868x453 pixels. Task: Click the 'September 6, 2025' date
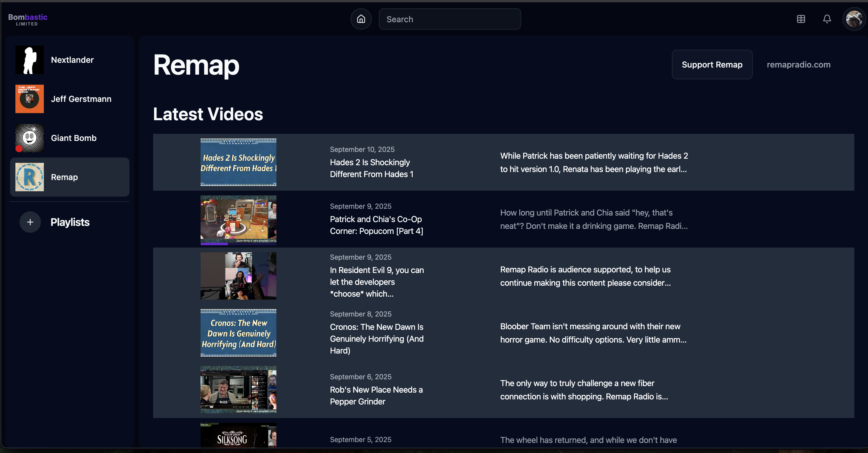point(361,377)
